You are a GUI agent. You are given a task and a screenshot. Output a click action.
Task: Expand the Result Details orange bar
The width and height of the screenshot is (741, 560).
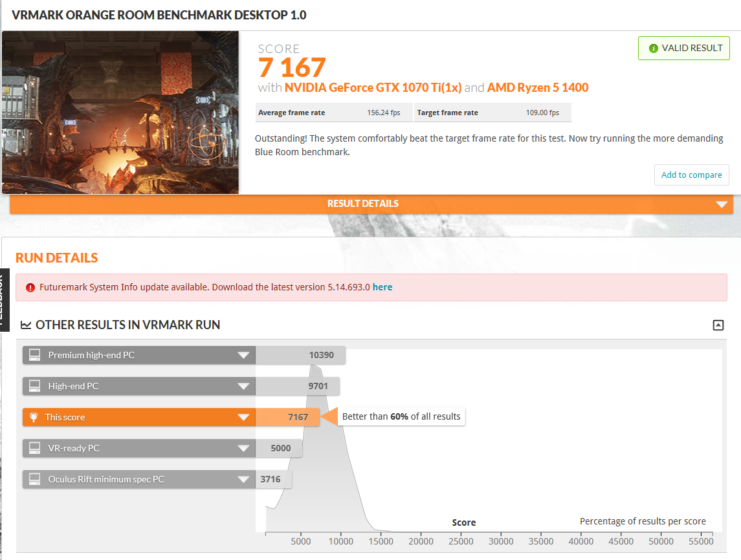point(371,204)
